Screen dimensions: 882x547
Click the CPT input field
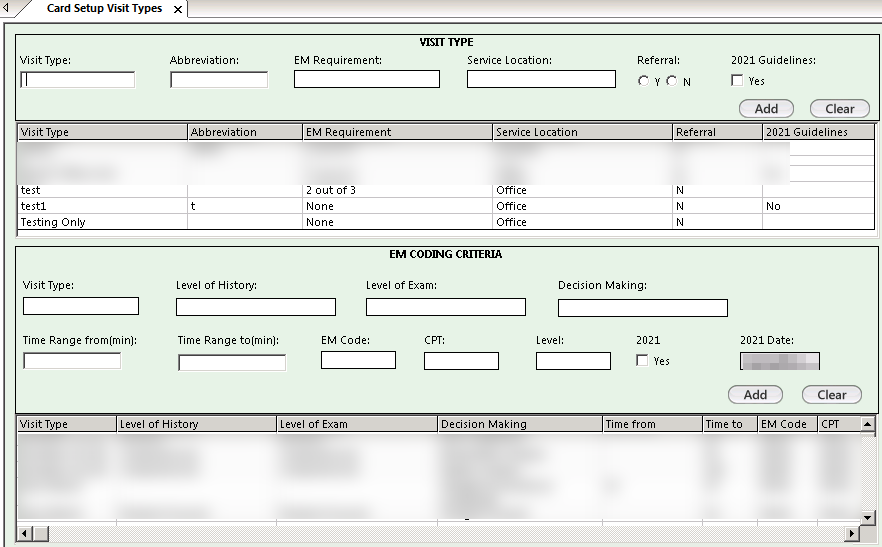click(461, 361)
